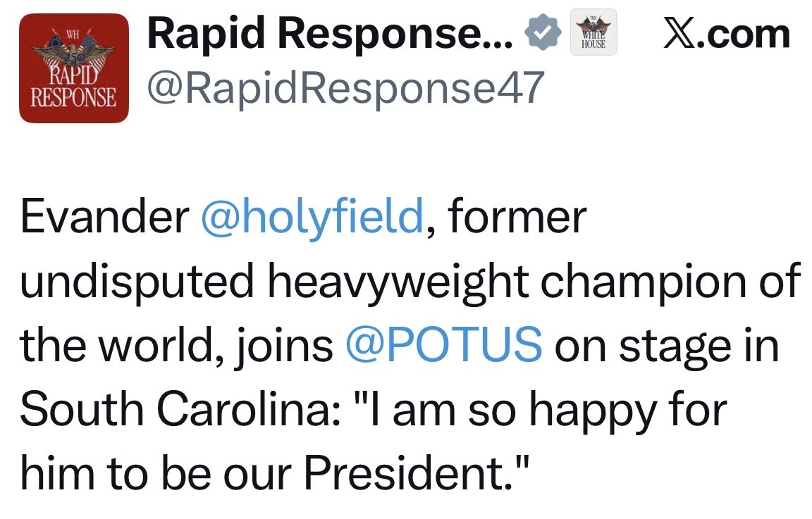Image resolution: width=812 pixels, height=519 pixels.
Task: Click the word 'Evander' in the post
Action: [x=104, y=216]
